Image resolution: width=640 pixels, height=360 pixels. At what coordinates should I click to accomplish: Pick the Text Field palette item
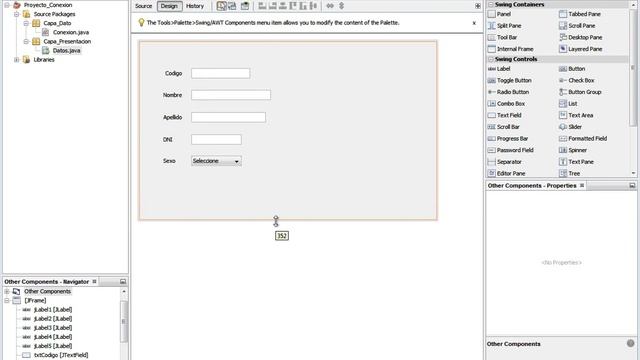504,115
